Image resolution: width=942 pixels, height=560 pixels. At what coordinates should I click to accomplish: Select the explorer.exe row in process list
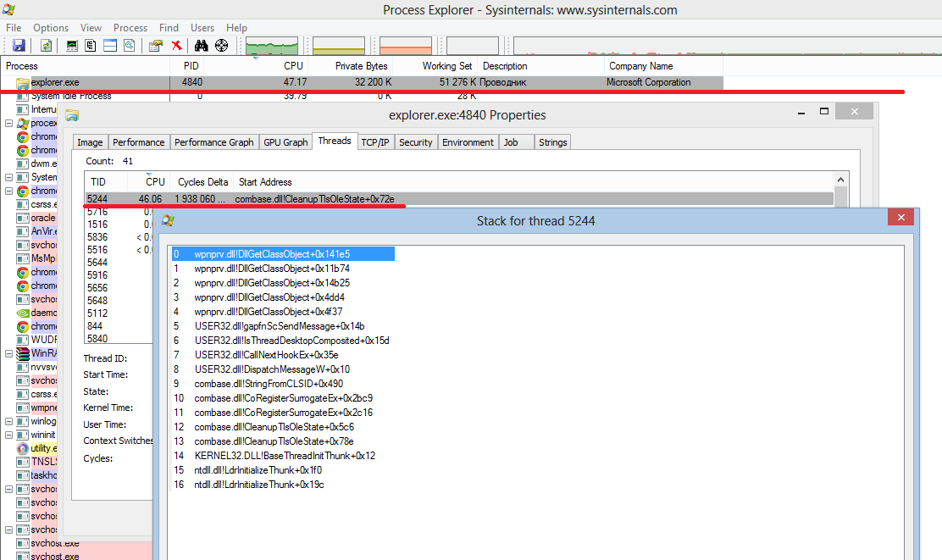coord(362,83)
